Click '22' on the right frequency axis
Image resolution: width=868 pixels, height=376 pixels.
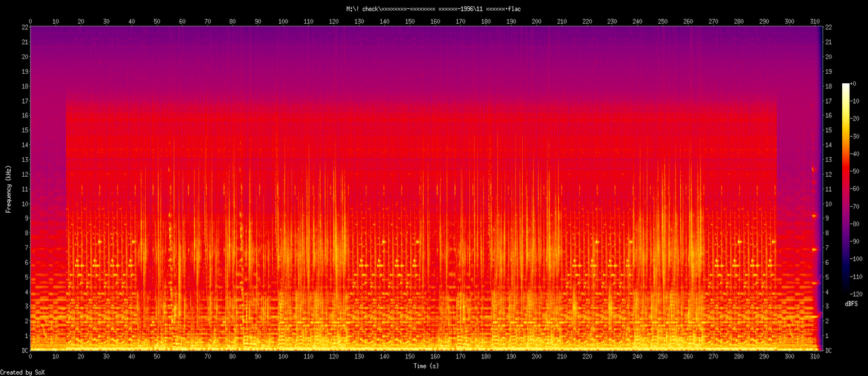829,27
